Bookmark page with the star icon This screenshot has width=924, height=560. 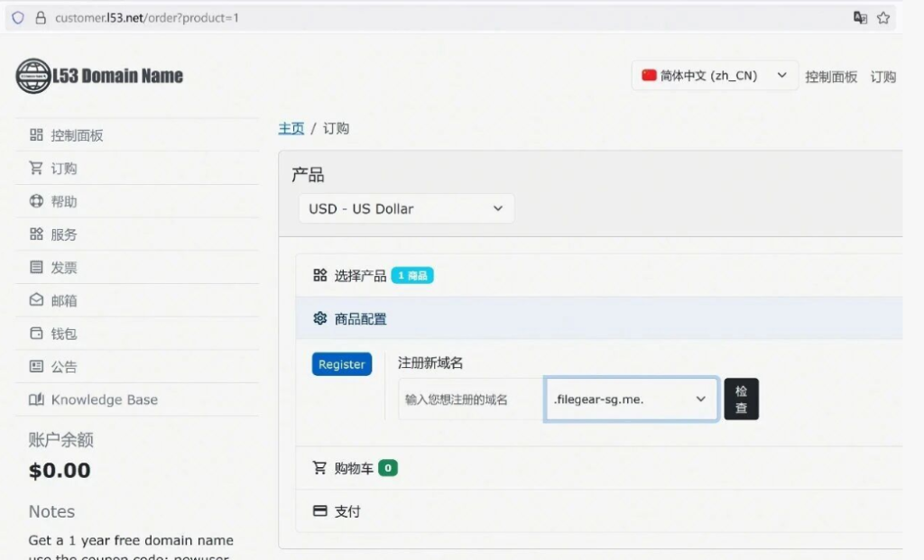(883, 18)
